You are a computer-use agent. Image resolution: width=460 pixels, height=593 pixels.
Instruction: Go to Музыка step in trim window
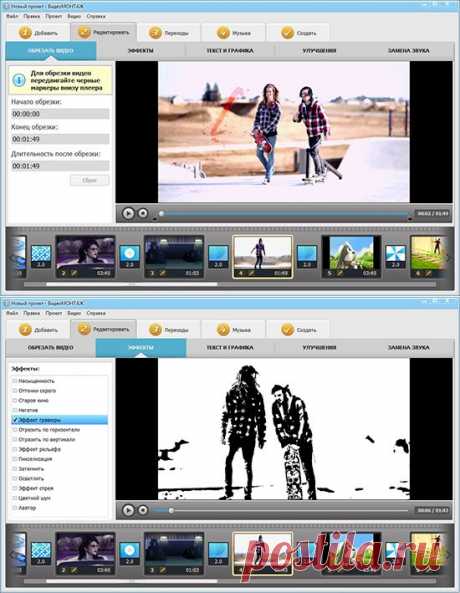[x=233, y=33]
